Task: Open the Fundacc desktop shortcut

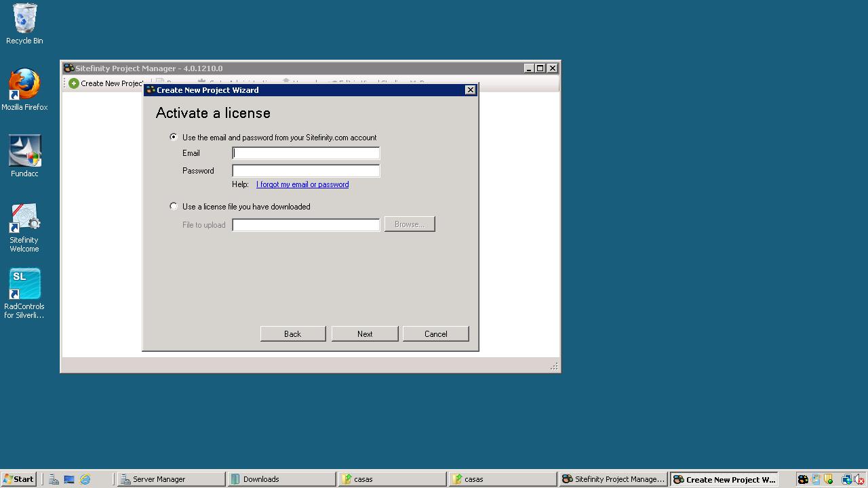Action: click(24, 156)
